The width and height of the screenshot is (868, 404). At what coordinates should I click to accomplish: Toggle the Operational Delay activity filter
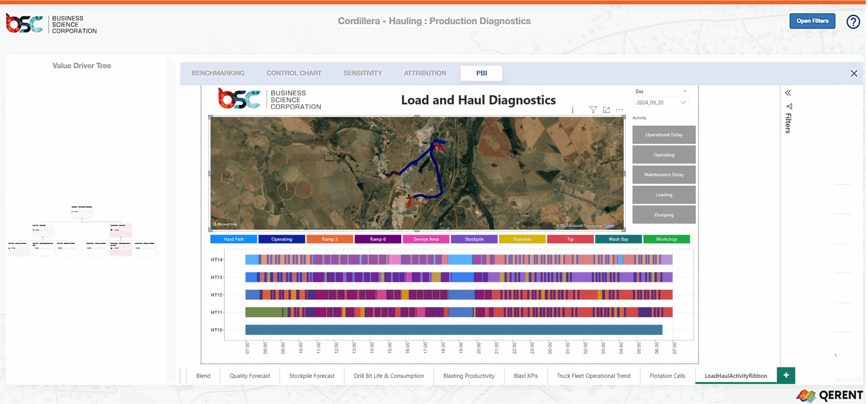(664, 135)
